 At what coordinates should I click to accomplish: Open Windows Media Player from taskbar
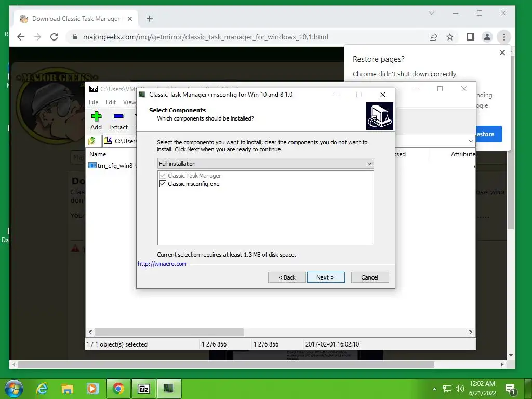(x=92, y=389)
